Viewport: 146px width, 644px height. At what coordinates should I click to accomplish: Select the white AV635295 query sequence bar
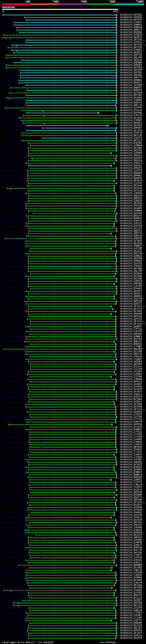[x=60, y=9]
